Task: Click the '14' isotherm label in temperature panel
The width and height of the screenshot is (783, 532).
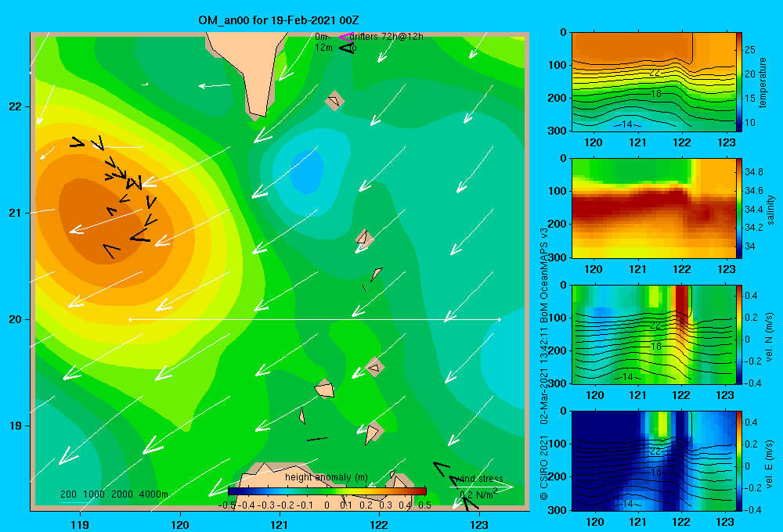Action: (x=627, y=124)
